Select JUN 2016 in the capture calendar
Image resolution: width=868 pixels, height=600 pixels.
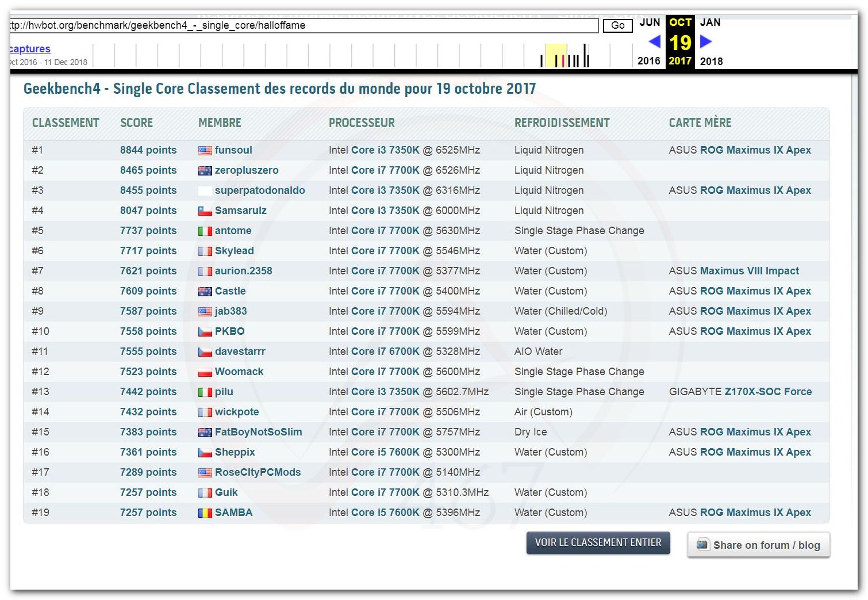(649, 23)
